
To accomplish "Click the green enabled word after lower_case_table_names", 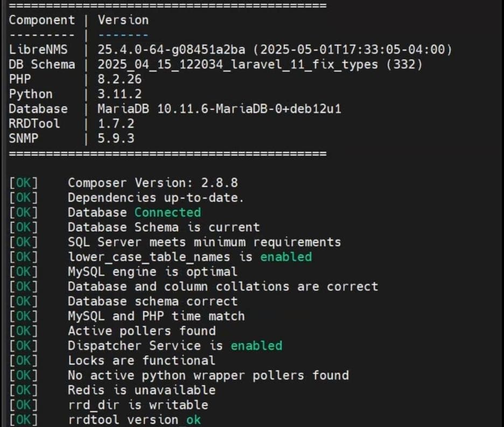I will click(286, 257).
